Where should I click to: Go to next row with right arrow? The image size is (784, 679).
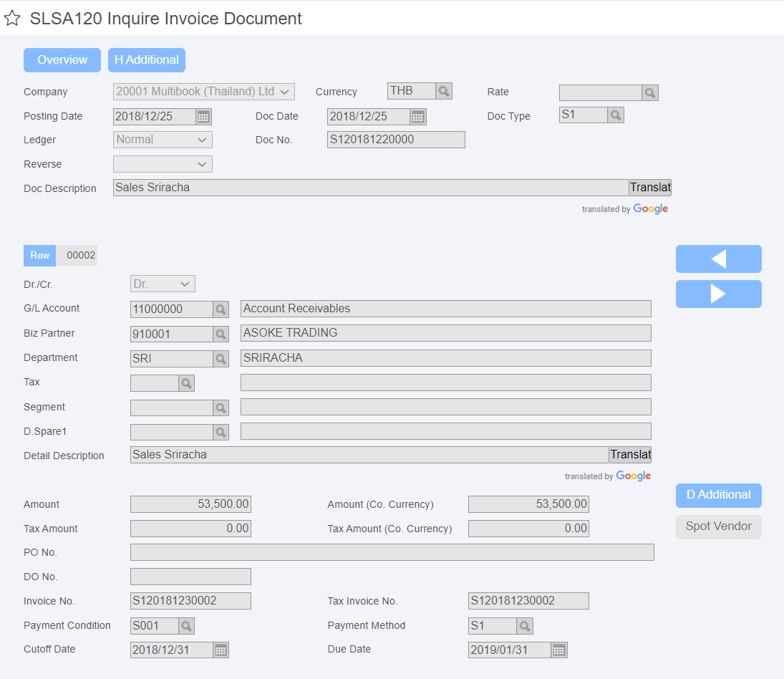pos(719,294)
